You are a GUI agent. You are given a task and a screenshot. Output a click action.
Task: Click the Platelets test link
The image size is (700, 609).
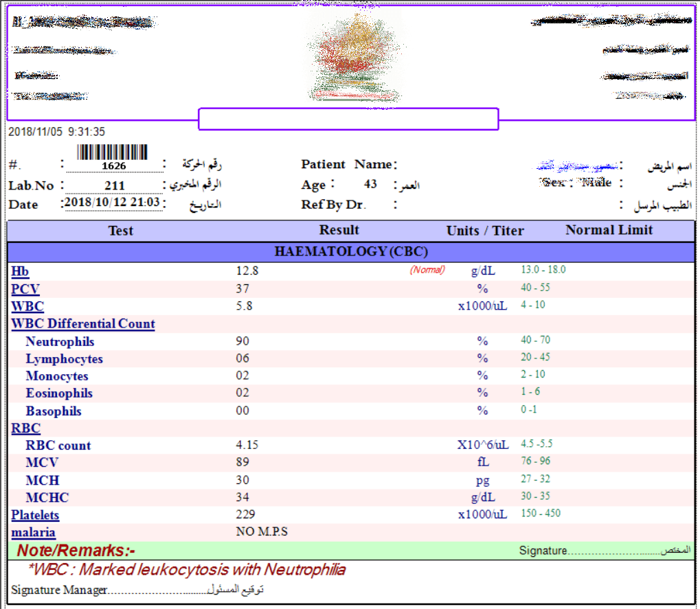(35, 515)
